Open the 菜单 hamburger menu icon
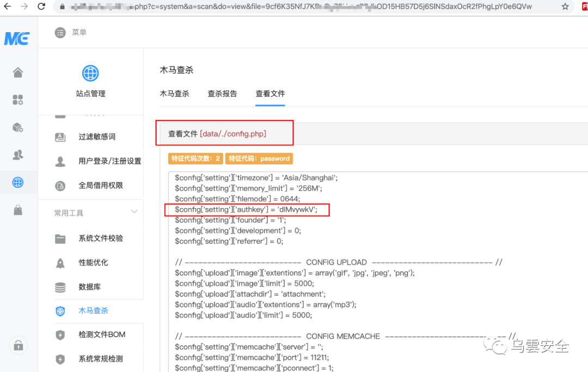Screen dimensions: 588x372 [59, 32]
